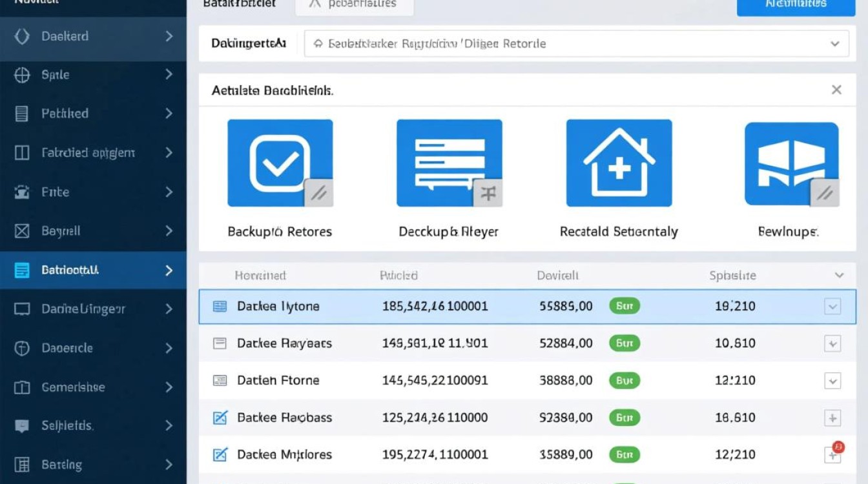Select Batriootall in the sidebar

click(93, 270)
